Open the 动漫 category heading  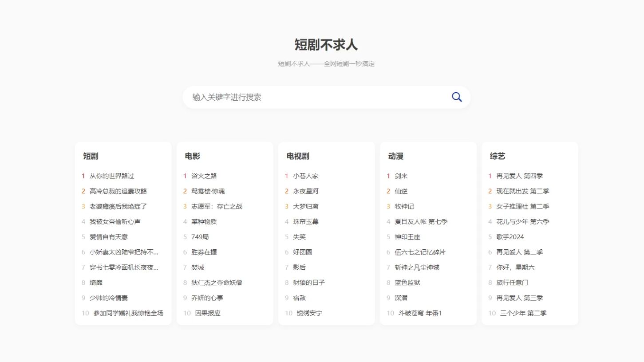click(x=396, y=156)
